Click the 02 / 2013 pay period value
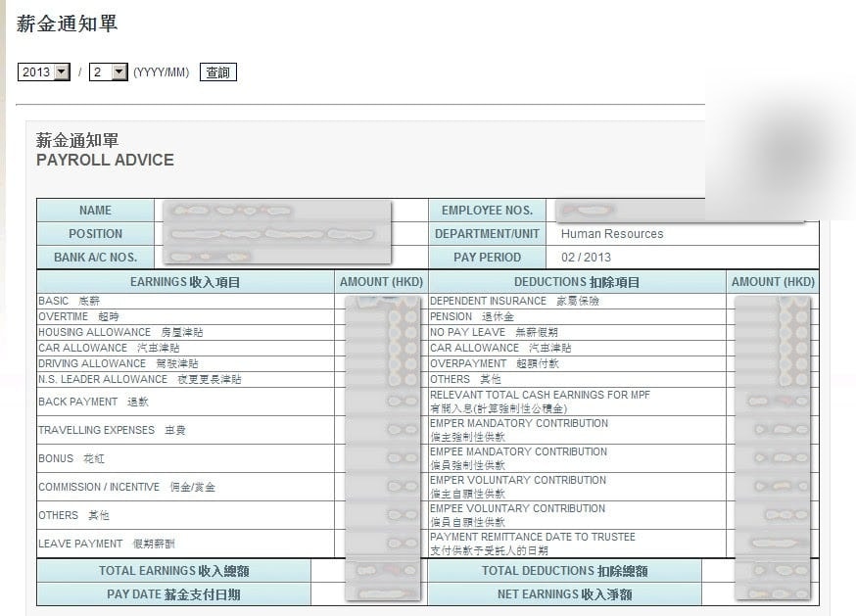The width and height of the screenshot is (856, 616). tap(586, 258)
